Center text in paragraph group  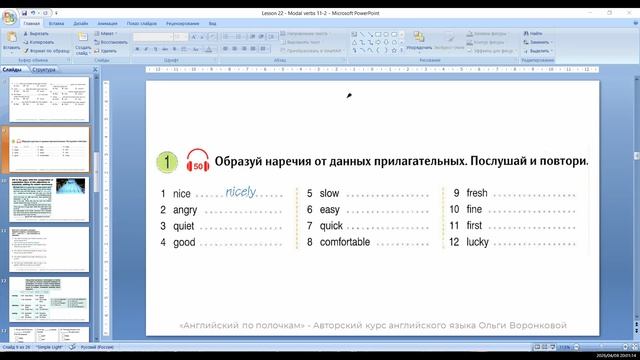(x=235, y=49)
